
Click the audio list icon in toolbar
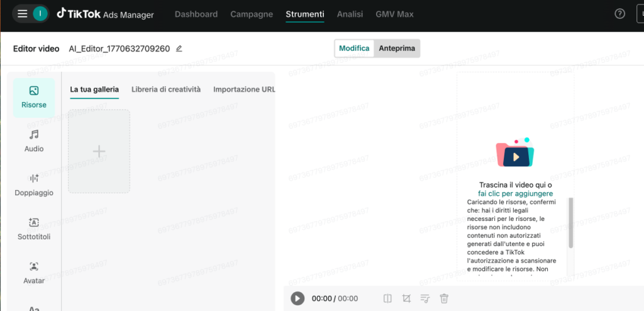coord(425,298)
